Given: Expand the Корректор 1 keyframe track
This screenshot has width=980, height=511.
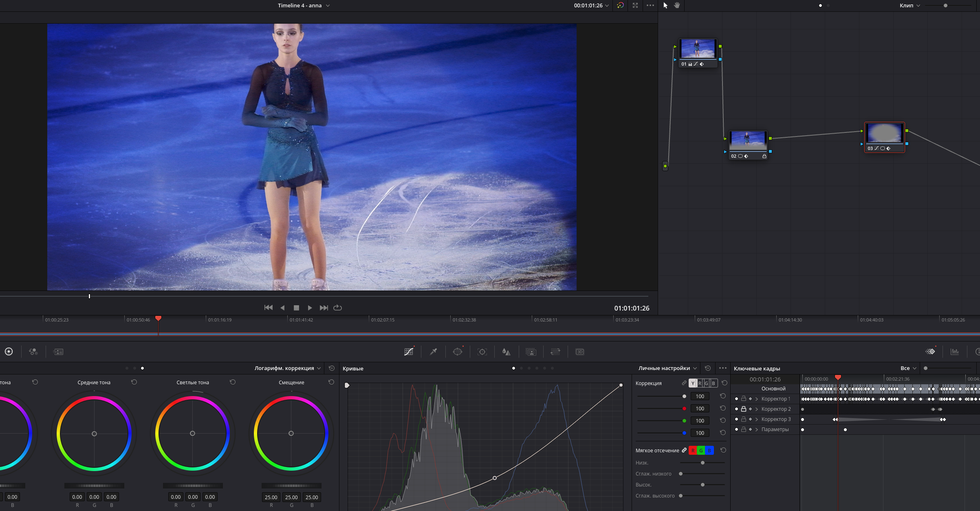Looking at the screenshot, I should point(757,399).
